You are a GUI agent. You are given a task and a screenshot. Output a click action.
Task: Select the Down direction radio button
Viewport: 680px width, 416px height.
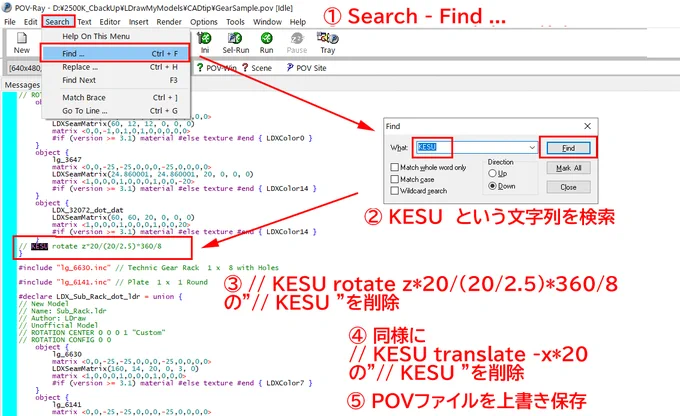click(x=492, y=186)
